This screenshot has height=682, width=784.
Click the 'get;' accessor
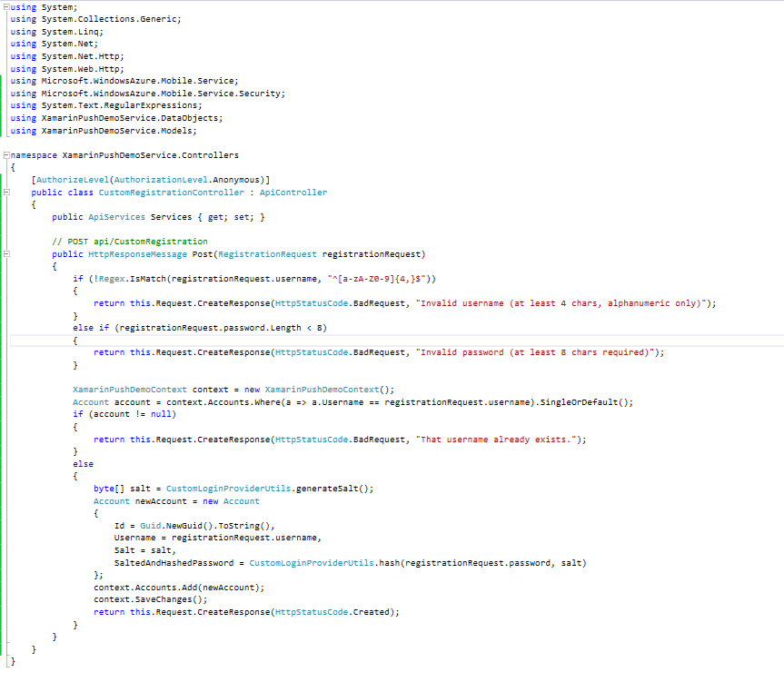pos(217,217)
